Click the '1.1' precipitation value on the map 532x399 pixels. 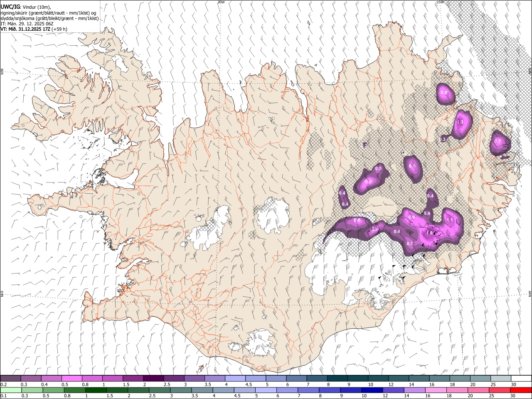click(x=449, y=220)
